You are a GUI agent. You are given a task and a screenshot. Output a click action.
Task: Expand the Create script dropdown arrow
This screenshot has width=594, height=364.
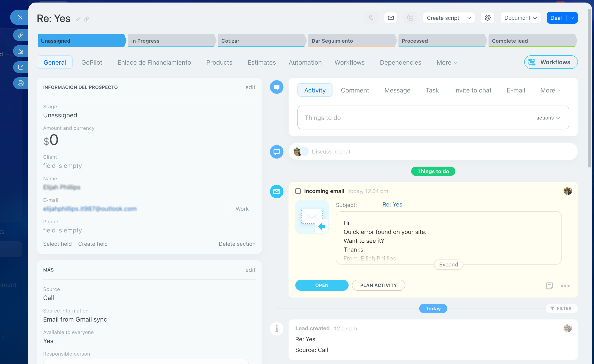tap(469, 18)
